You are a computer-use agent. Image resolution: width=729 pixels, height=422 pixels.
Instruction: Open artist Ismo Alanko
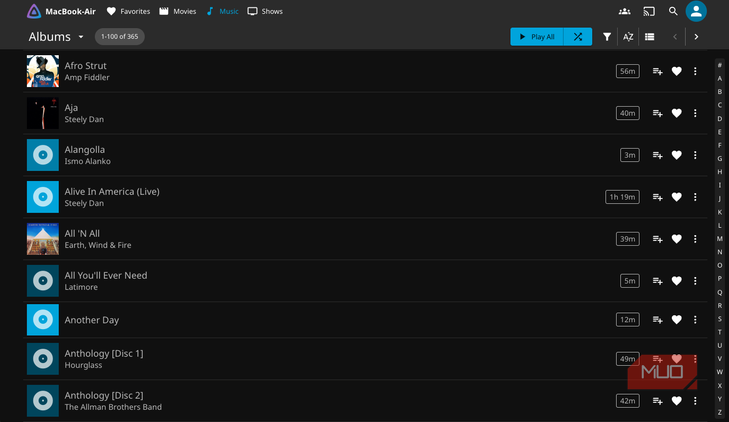pos(87,161)
